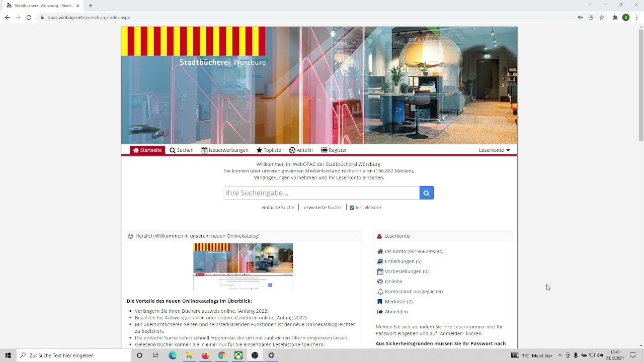Click the blue magnifier search button
Image resolution: width=644 pixels, height=362 pixels.
426,193
